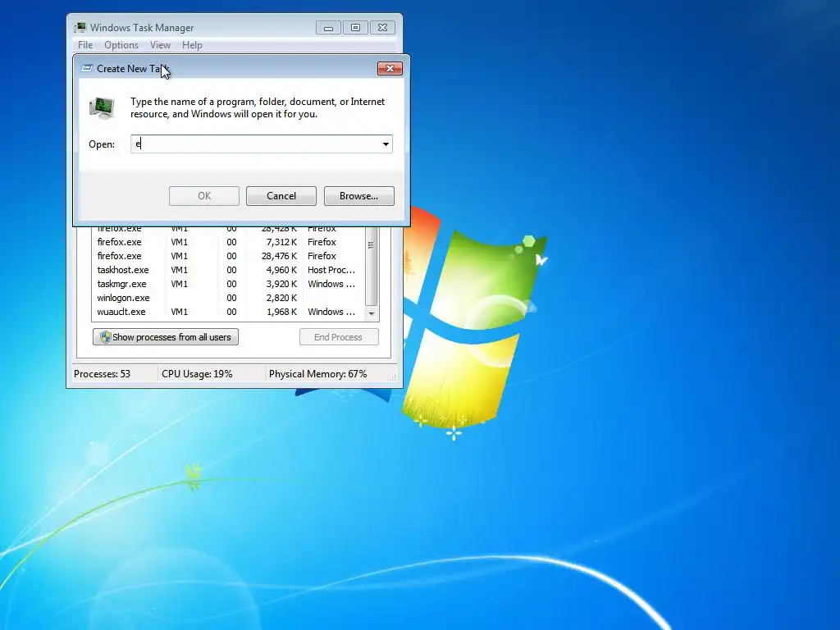Select the taskhost.exe process row
The height and width of the screenshot is (630, 840).
[x=228, y=270]
